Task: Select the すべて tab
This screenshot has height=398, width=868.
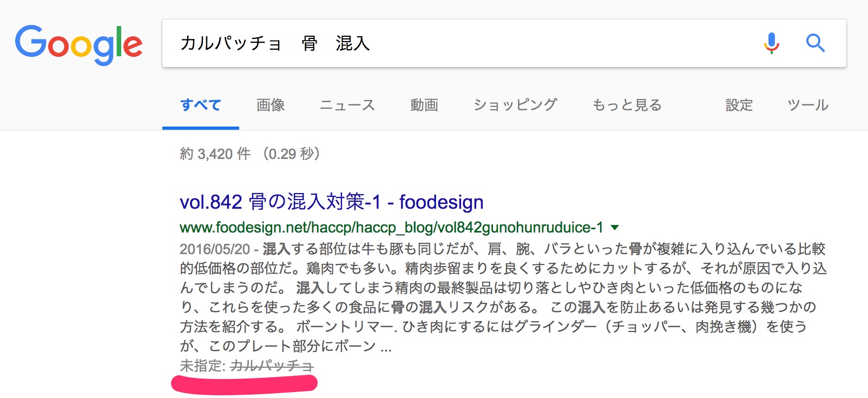Action: click(x=200, y=105)
